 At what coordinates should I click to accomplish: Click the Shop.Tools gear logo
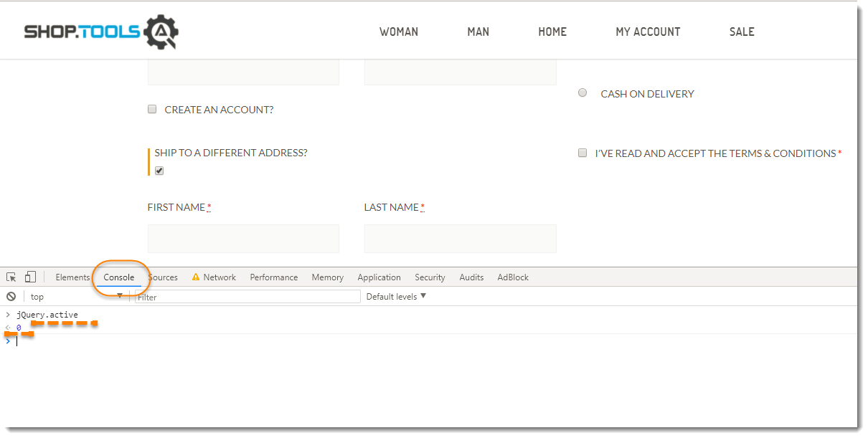pos(161,32)
